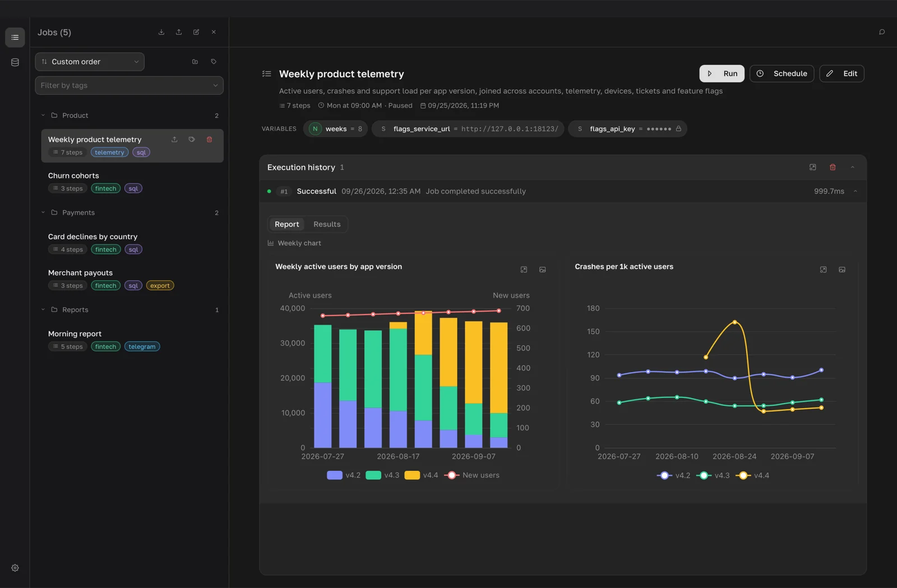Run the Weekly product telemetry job

click(x=722, y=73)
